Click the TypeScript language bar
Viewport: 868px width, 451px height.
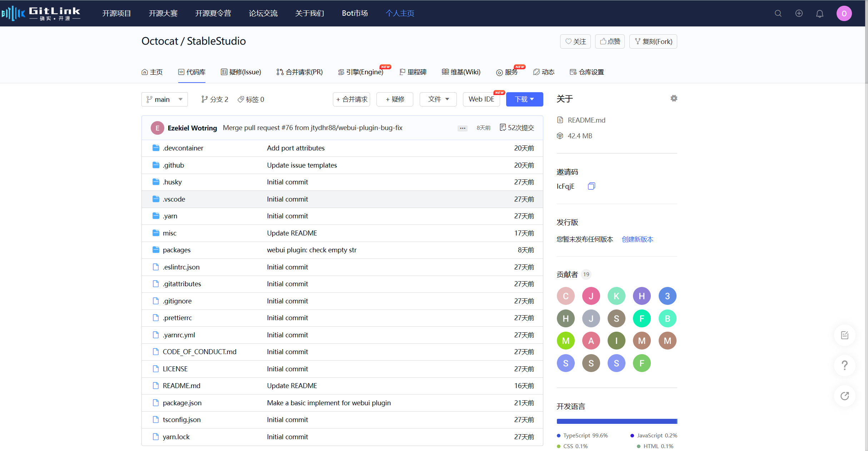click(x=617, y=421)
